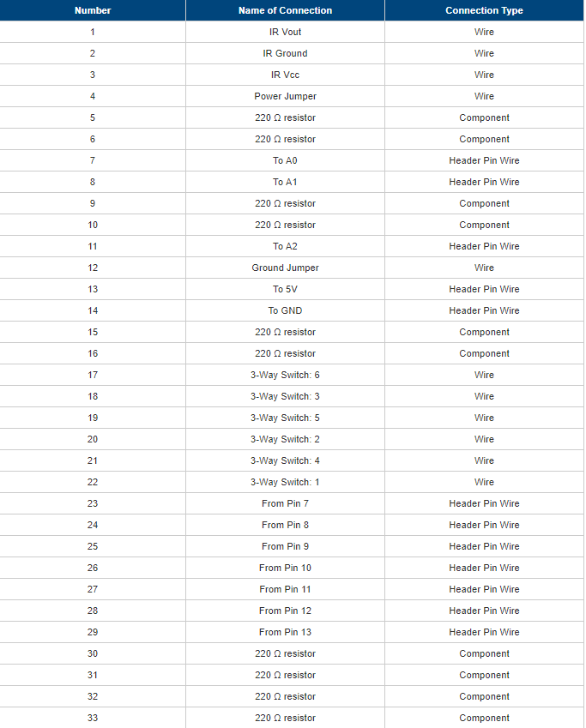The image size is (586, 728).
Task: Click the 3-Way Switch: 4 cell
Action: click(x=285, y=460)
